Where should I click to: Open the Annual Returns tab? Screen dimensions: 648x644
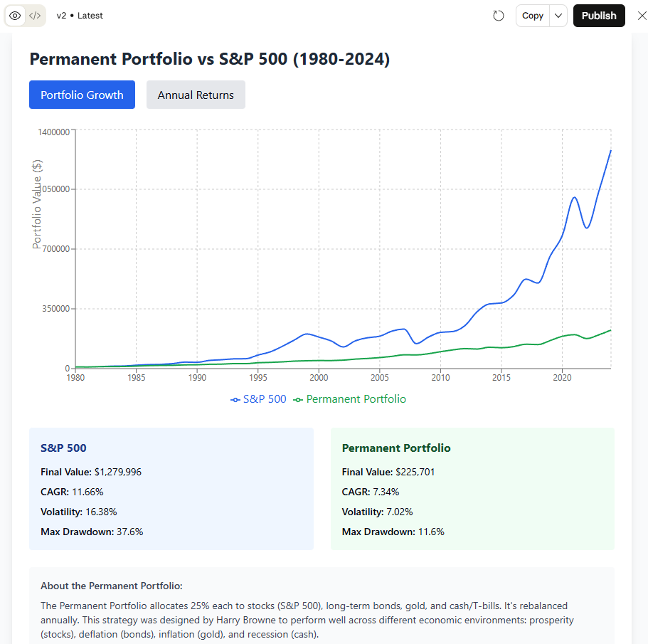(196, 95)
